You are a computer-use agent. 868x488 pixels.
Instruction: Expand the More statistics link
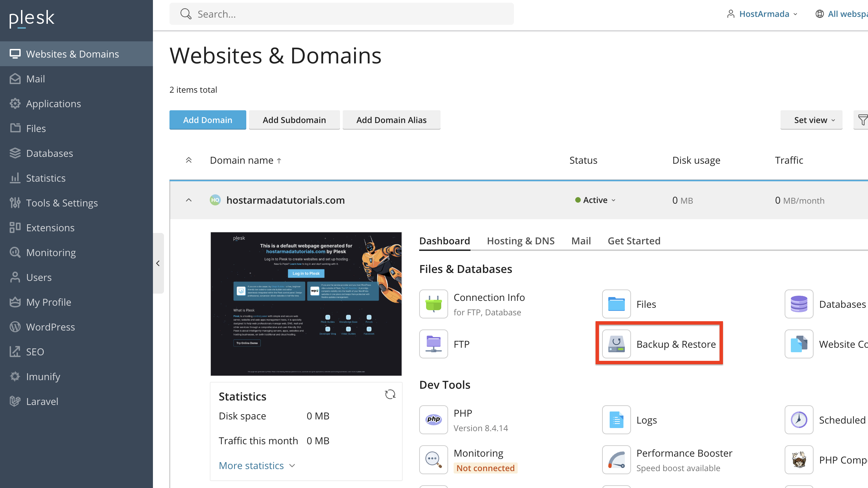click(x=257, y=466)
